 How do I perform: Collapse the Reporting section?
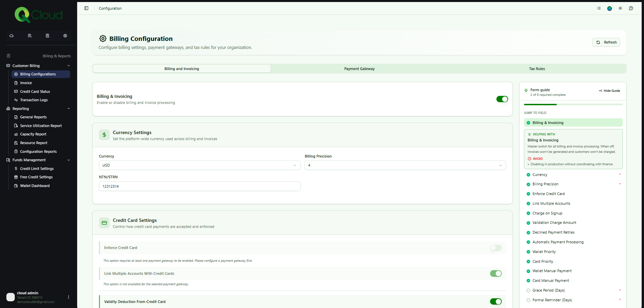tap(38, 109)
